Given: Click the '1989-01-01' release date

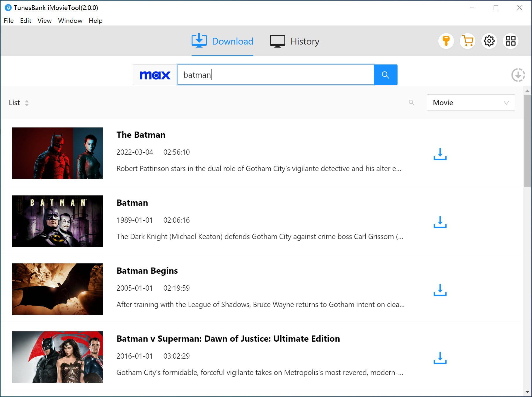Looking at the screenshot, I should click(135, 220).
